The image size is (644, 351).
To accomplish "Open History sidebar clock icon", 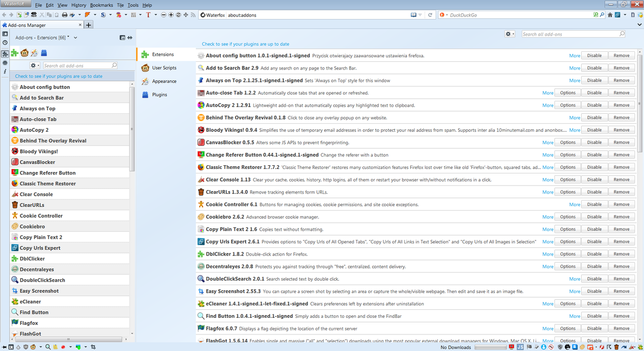I will (x=5, y=43).
